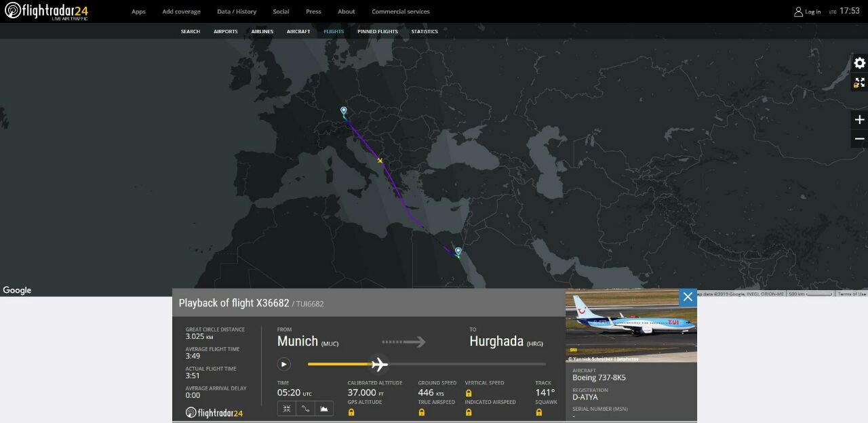Click the Google logo on map
The width and height of the screenshot is (868, 423).
point(17,290)
